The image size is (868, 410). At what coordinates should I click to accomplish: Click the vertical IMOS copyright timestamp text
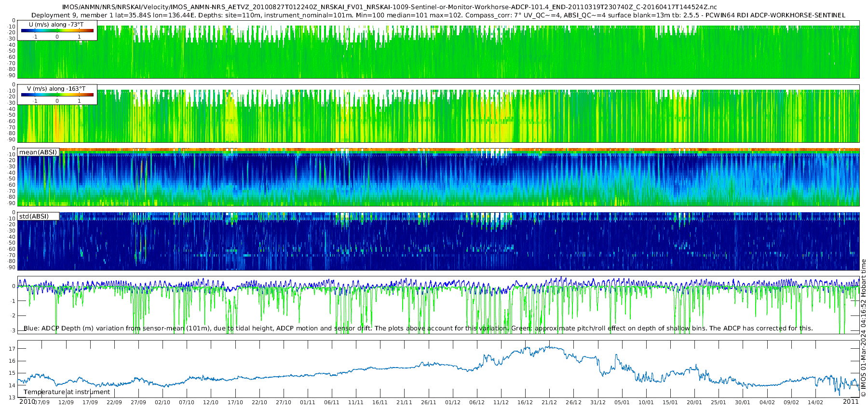[863, 328]
